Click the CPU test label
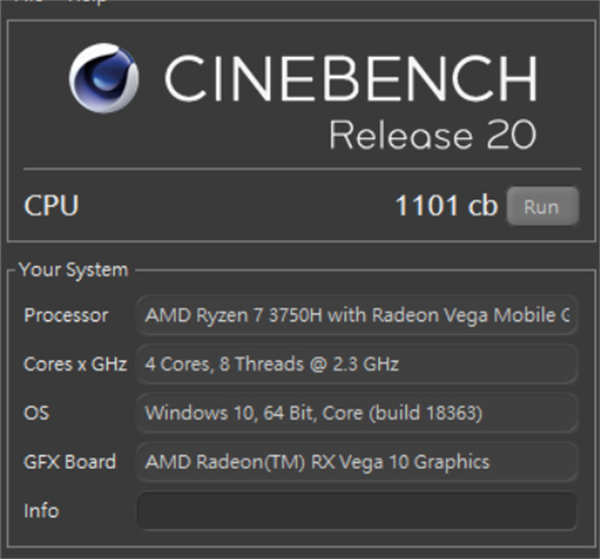The image size is (600, 559). (51, 205)
